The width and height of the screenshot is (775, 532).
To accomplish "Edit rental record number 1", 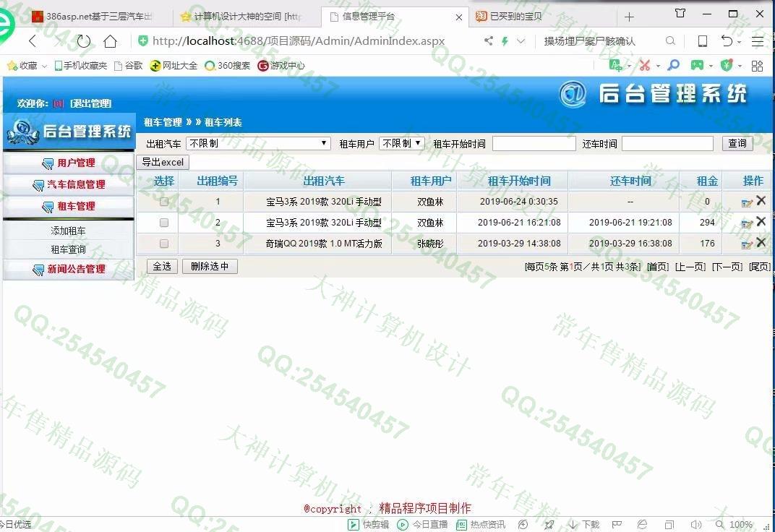I will click(x=747, y=202).
